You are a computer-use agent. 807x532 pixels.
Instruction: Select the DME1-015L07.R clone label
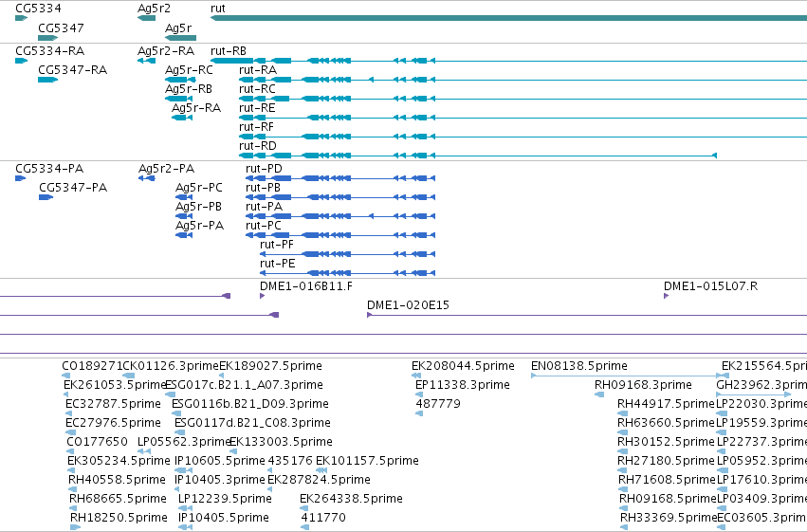pos(711,286)
